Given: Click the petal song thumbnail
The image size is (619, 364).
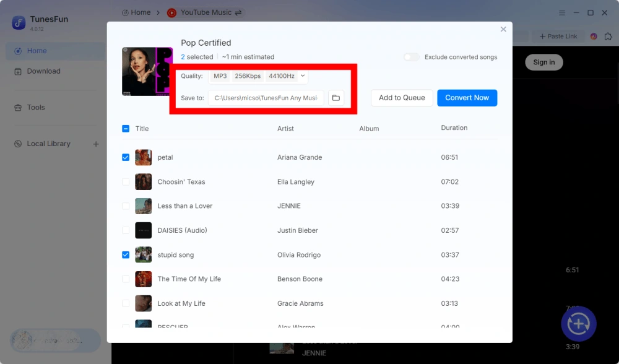Looking at the screenshot, I should pyautogui.click(x=144, y=157).
